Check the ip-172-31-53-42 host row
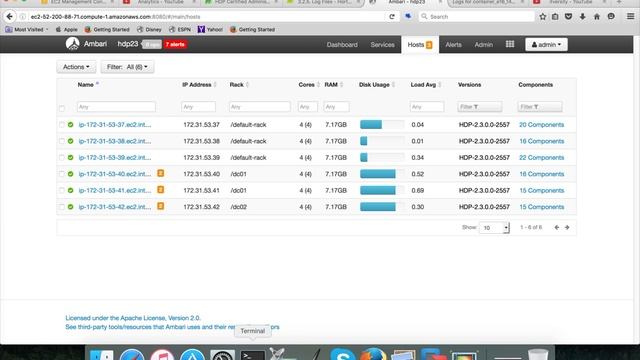Screen dimensions: 640x360 [62, 207]
